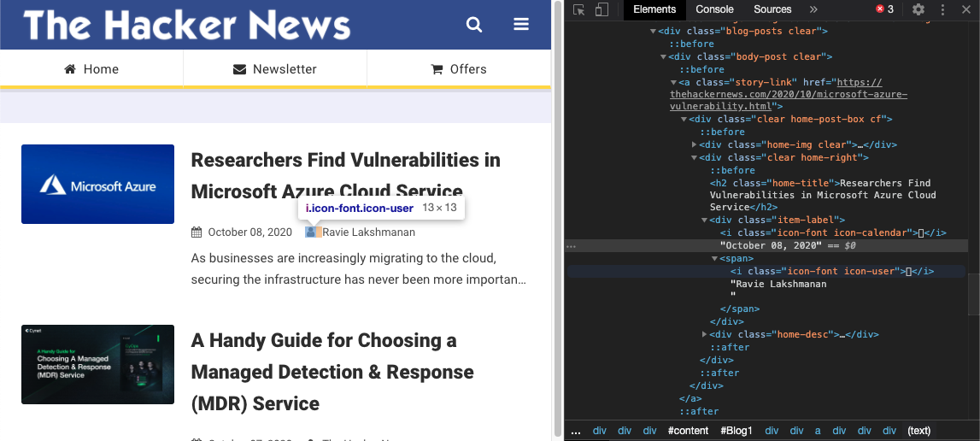Toggle DevTools device toolbar
This screenshot has height=441, width=980.
[601, 9]
